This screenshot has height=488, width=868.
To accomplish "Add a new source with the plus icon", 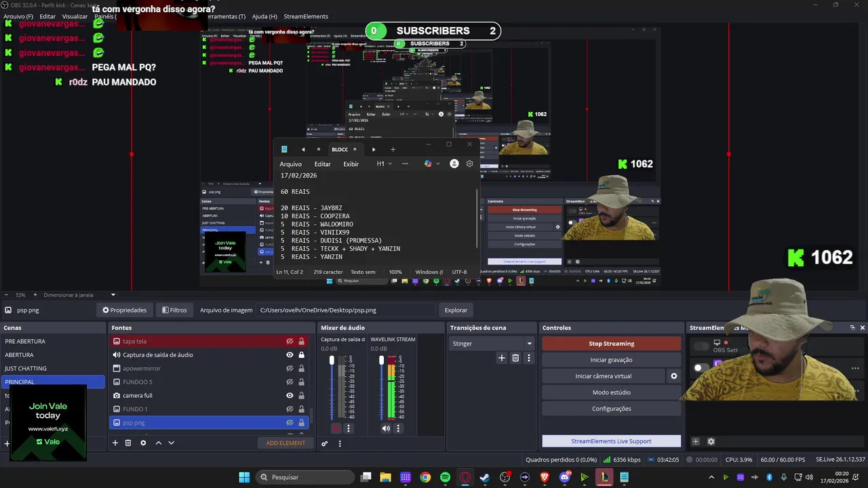I will tap(115, 443).
